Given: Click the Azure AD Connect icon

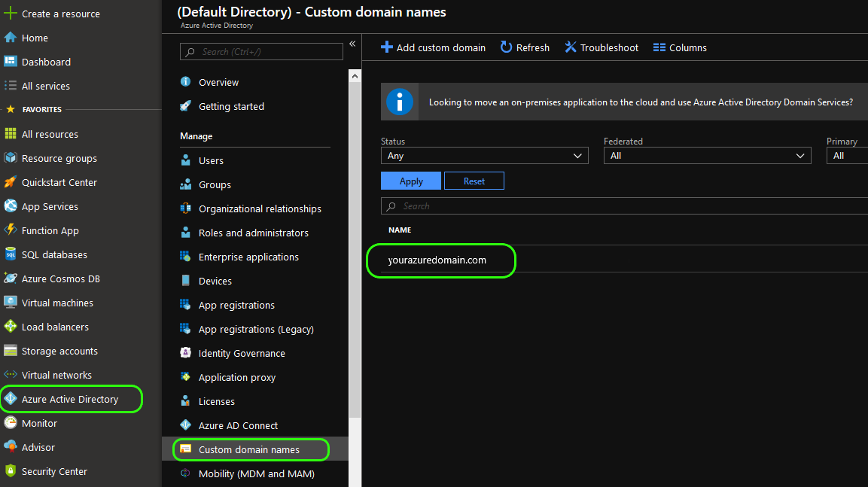Looking at the screenshot, I should click(x=185, y=425).
